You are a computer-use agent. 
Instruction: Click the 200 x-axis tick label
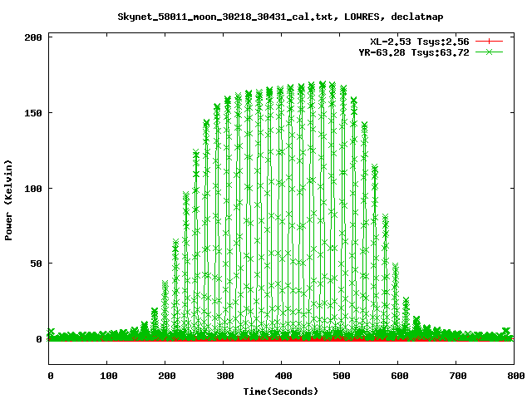click(167, 376)
